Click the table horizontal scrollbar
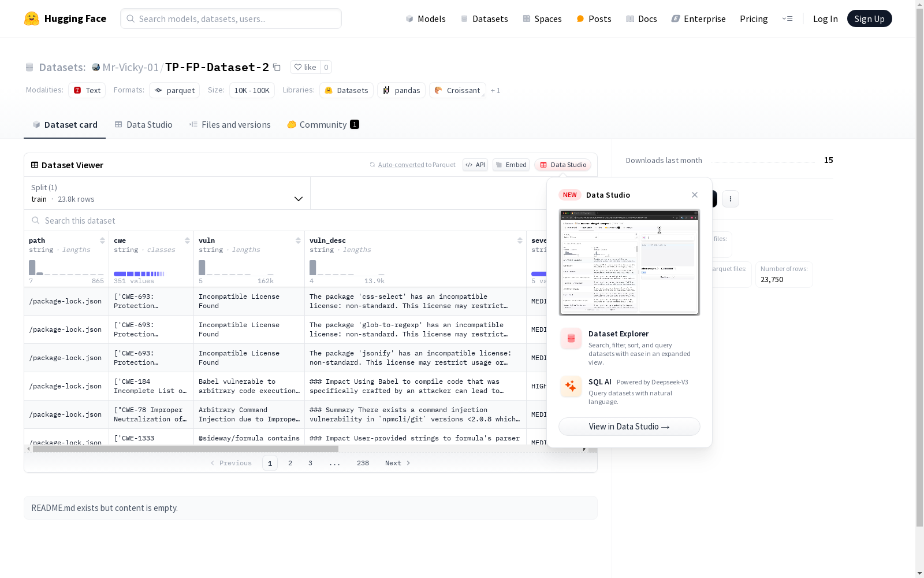 click(185, 449)
